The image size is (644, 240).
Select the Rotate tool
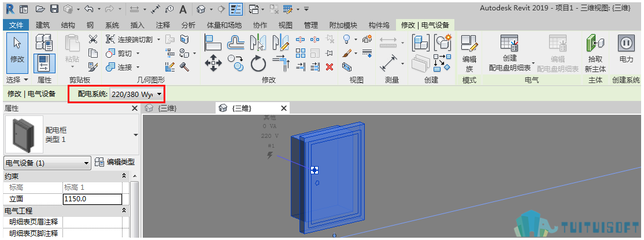tap(258, 63)
